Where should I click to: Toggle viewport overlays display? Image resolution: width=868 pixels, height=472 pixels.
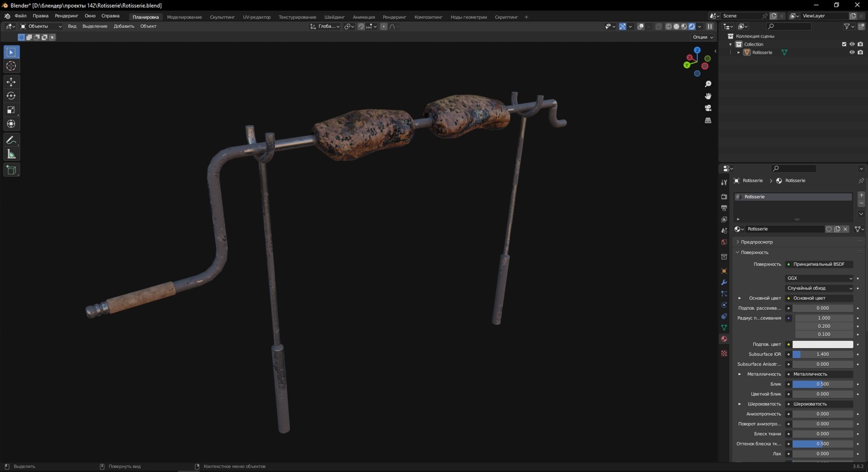[641, 27]
